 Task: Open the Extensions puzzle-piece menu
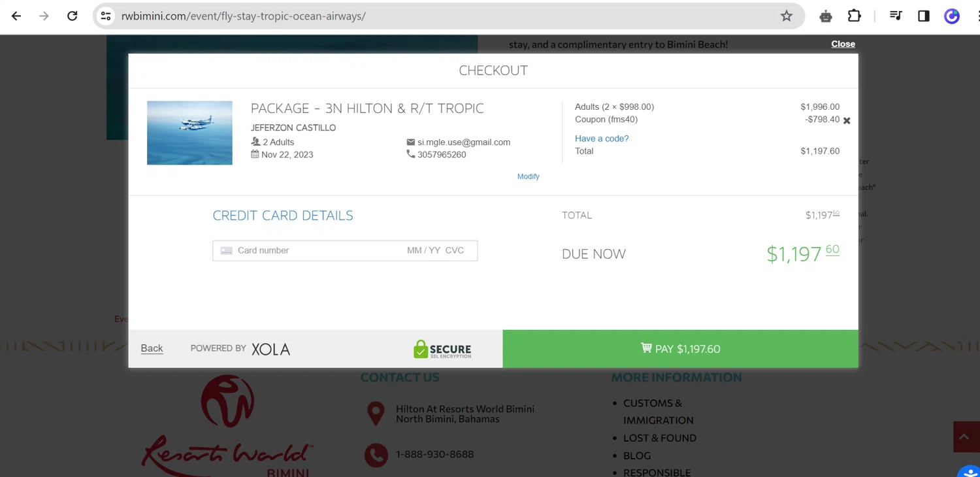[855, 16]
